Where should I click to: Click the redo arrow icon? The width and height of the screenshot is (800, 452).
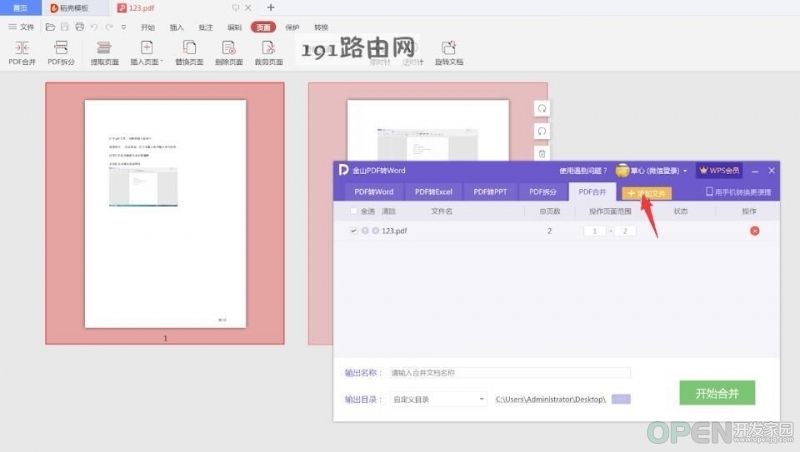pos(109,27)
